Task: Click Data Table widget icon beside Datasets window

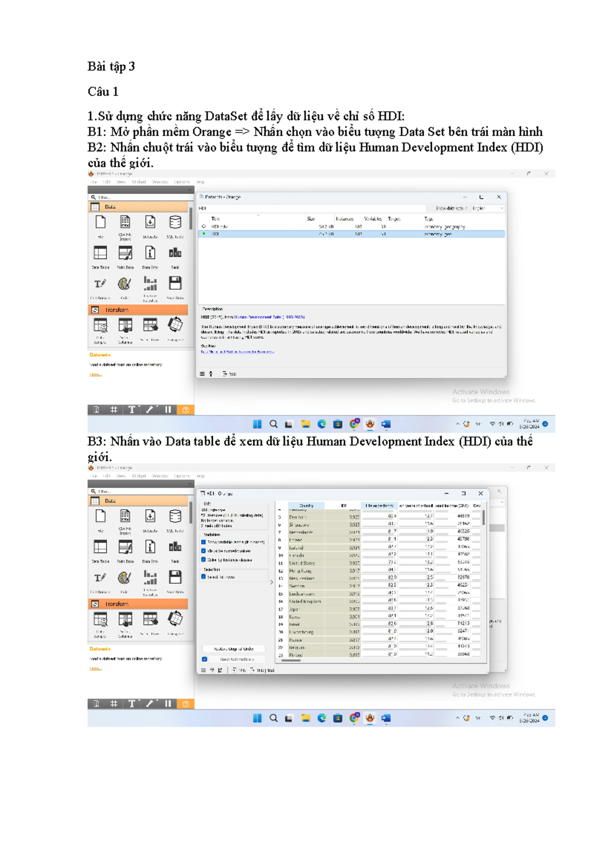Action: 100,253
